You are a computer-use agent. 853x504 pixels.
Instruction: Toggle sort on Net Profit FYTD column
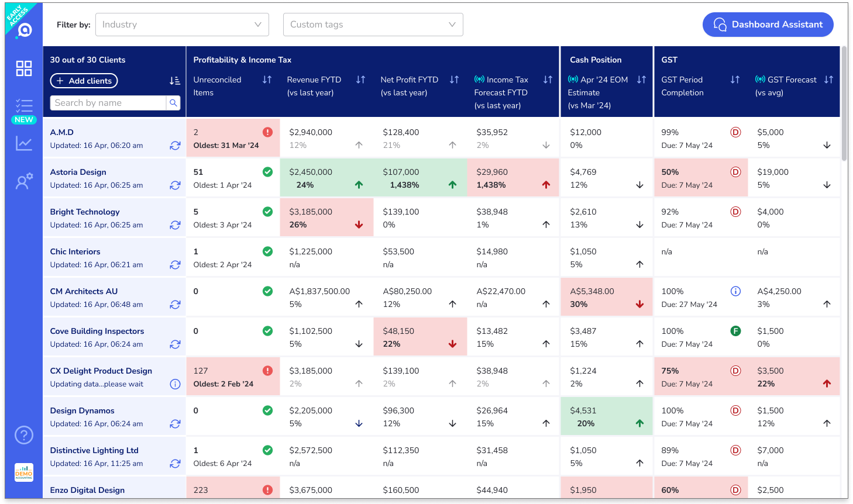click(x=454, y=80)
